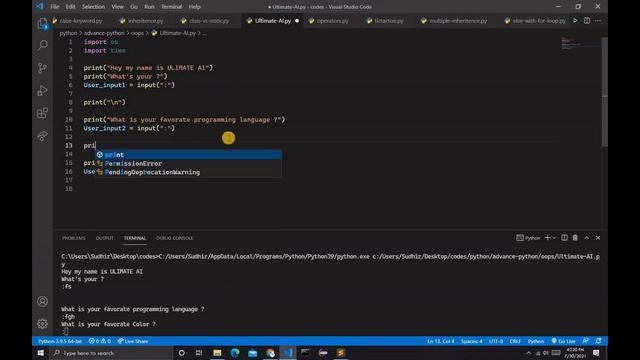This screenshot has height=360, width=640.
Task: Kill terminal with trash icon
Action: tap(575, 238)
